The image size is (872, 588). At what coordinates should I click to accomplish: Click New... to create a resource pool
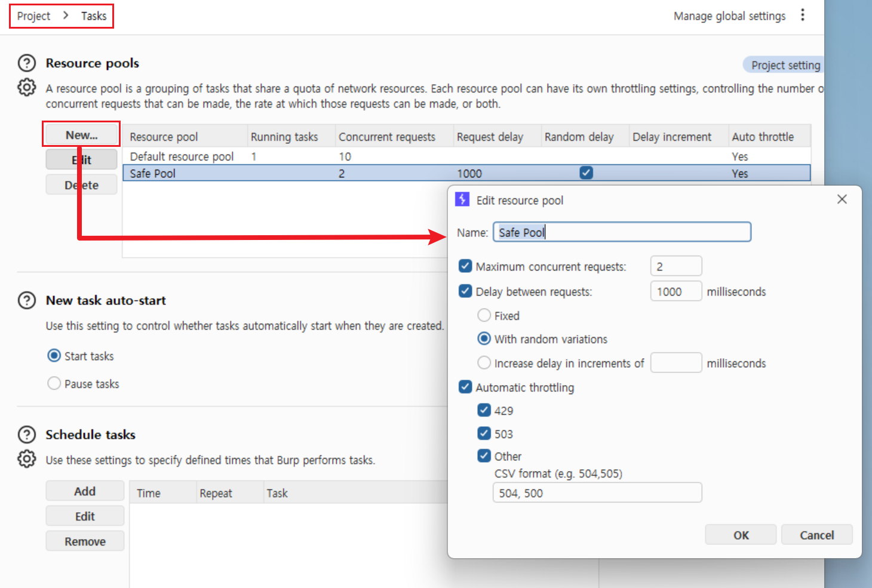(81, 134)
